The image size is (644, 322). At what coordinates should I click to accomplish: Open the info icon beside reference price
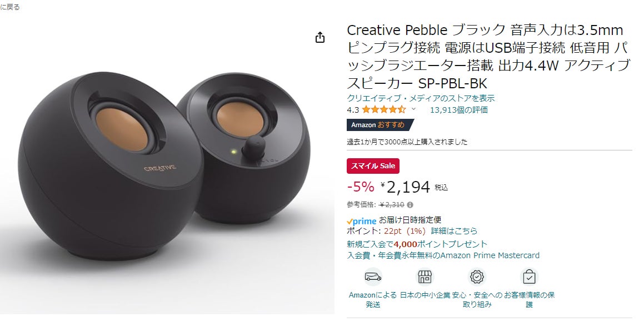410,205
